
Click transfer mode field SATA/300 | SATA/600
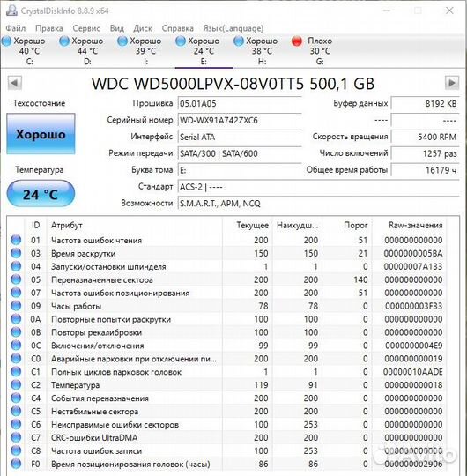pos(240,153)
